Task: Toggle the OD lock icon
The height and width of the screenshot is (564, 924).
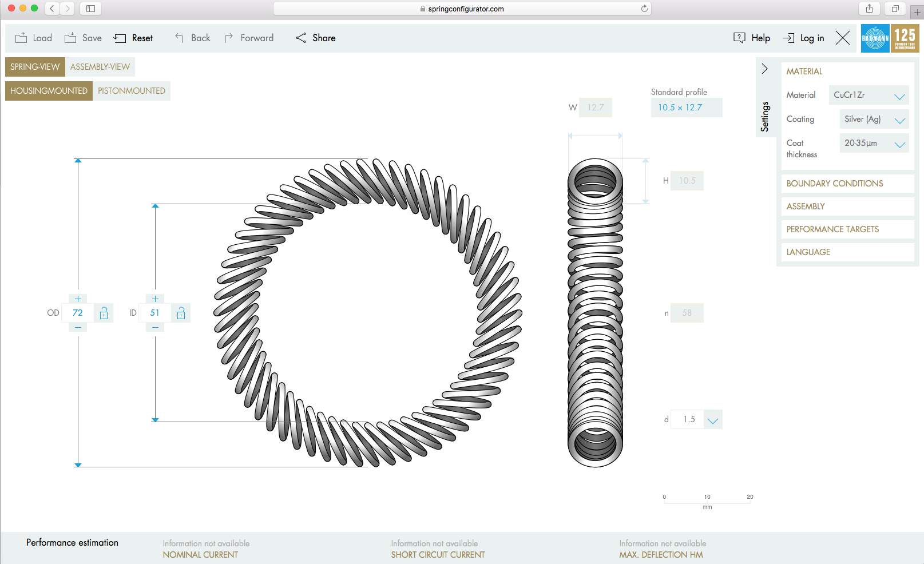Action: [x=104, y=313]
